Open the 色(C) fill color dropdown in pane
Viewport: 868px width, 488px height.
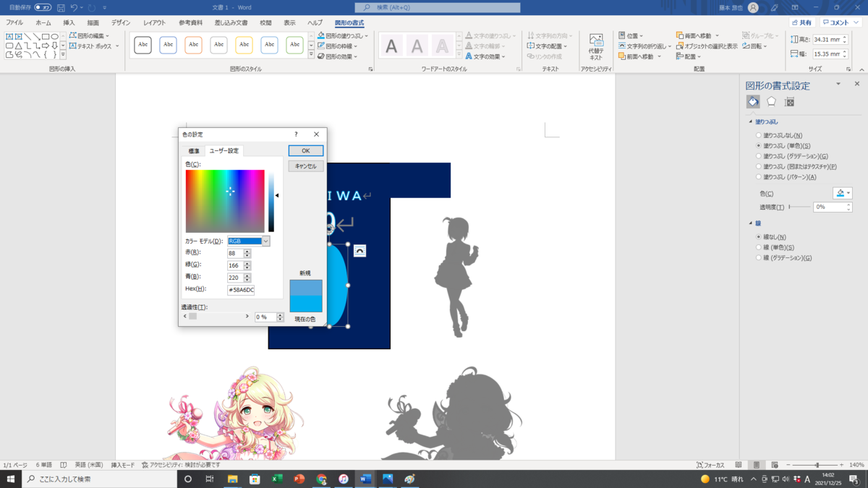tap(843, 193)
